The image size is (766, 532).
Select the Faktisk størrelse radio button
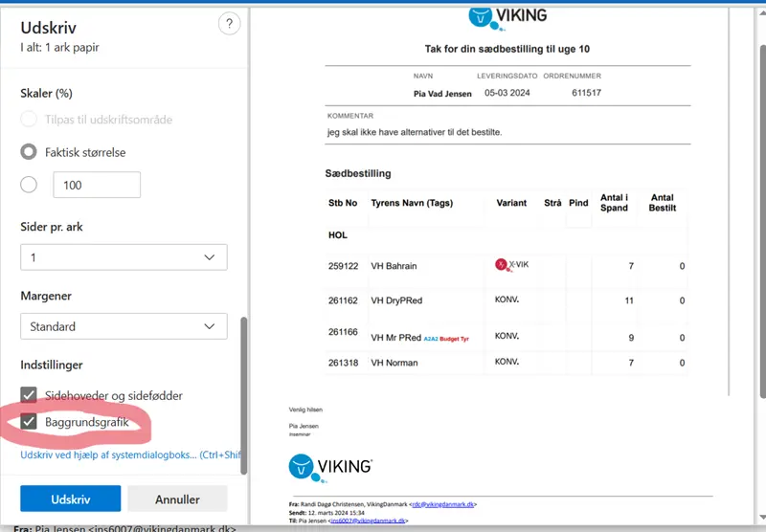click(29, 152)
